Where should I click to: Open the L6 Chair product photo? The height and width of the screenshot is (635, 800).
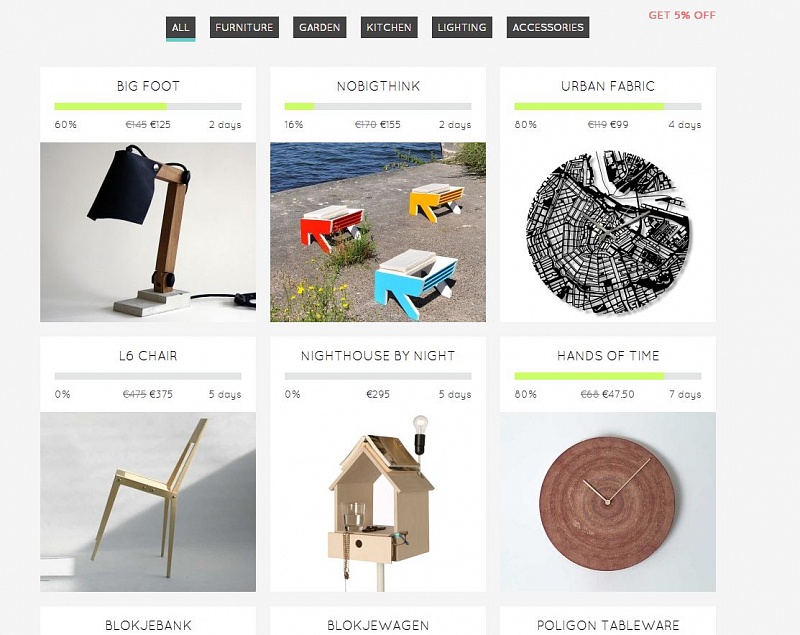click(x=148, y=502)
